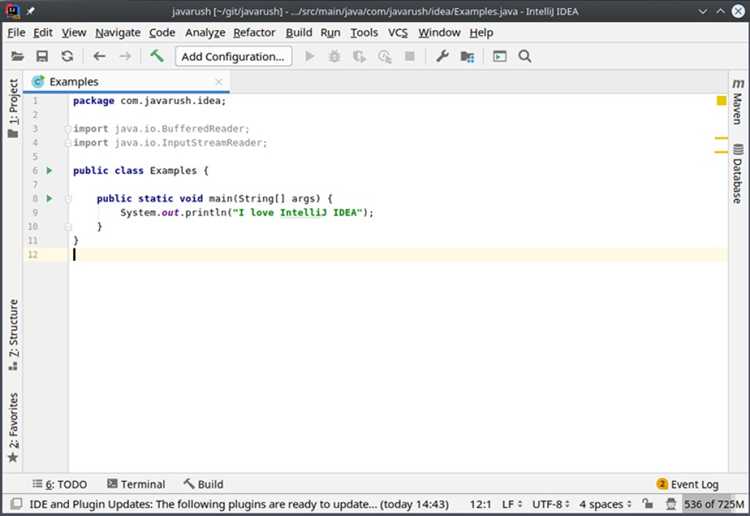The image size is (750, 516).
Task: Open the 1: Project tool window
Action: click(x=13, y=109)
